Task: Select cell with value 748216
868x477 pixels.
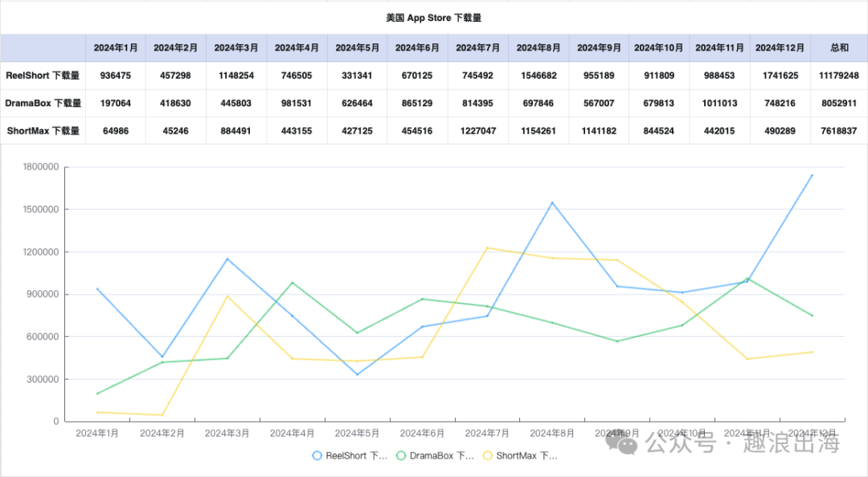Action: 780,103
